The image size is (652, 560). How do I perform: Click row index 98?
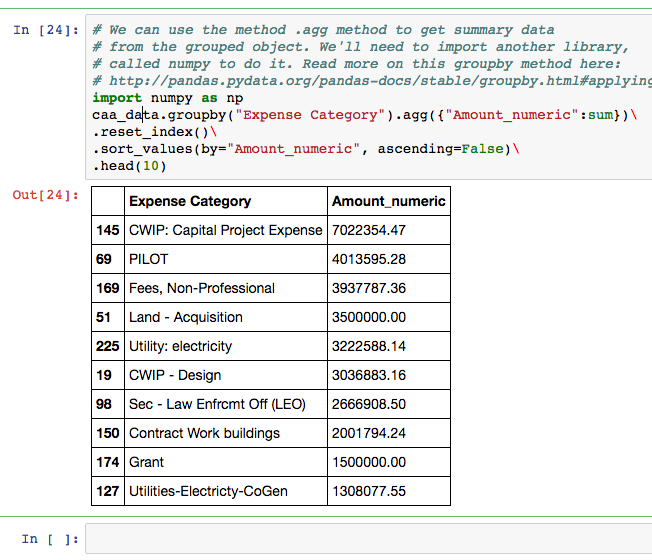pos(104,404)
